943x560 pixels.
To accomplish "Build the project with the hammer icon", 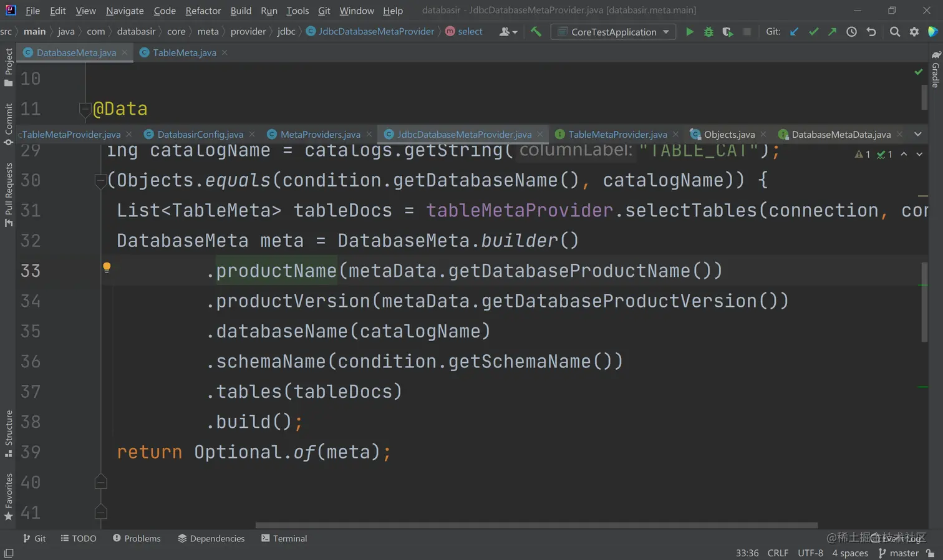I will [x=536, y=32].
